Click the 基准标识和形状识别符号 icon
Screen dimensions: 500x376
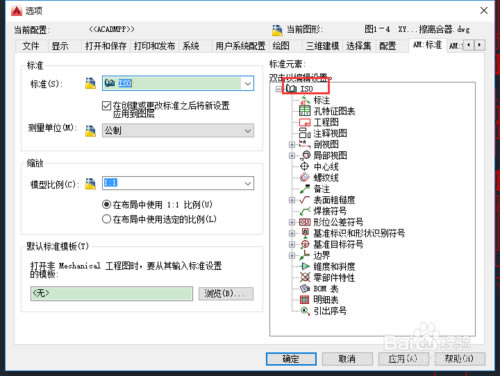click(305, 233)
